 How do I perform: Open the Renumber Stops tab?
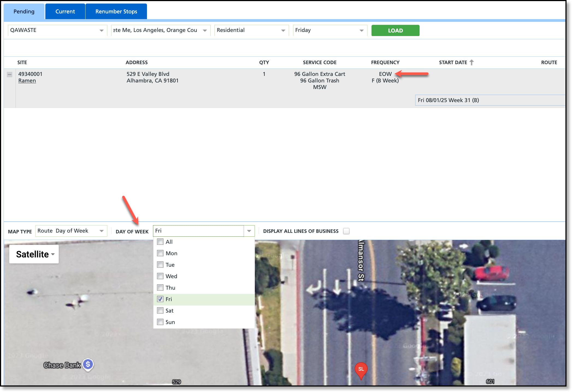click(x=116, y=11)
